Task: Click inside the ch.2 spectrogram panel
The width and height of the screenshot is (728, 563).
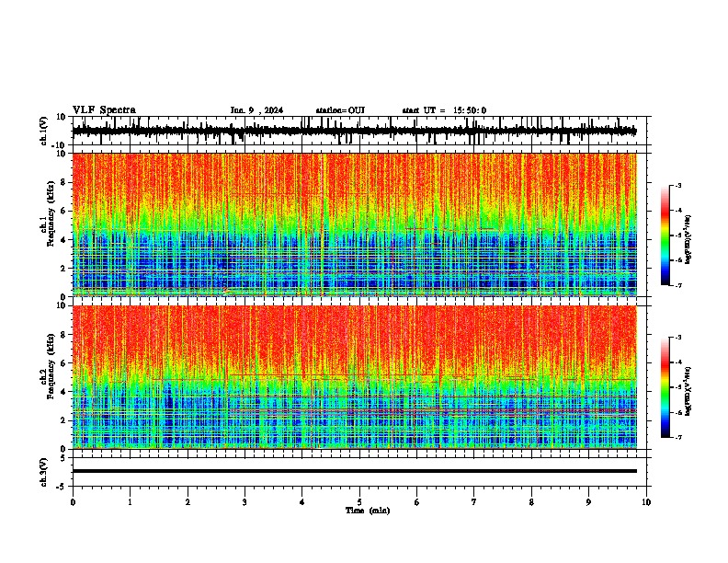Action: point(355,377)
